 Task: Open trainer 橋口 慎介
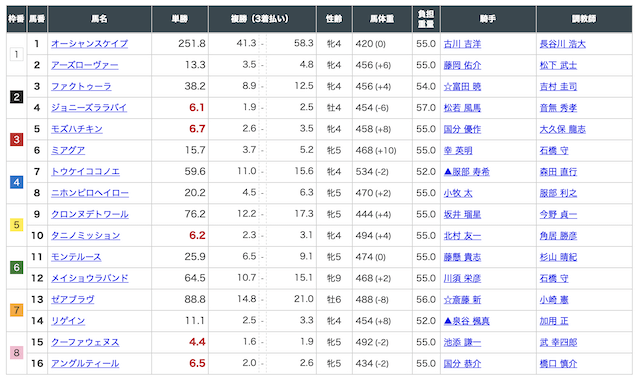558,363
